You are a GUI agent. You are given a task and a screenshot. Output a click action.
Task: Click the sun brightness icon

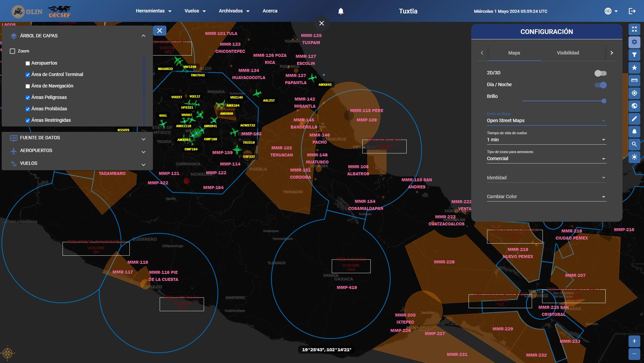pos(634,157)
